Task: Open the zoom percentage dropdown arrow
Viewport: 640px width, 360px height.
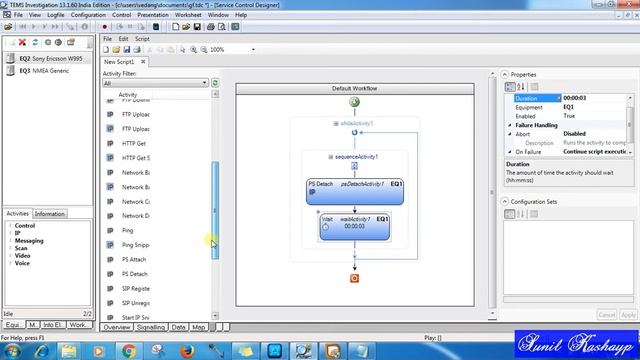Action: (253, 50)
